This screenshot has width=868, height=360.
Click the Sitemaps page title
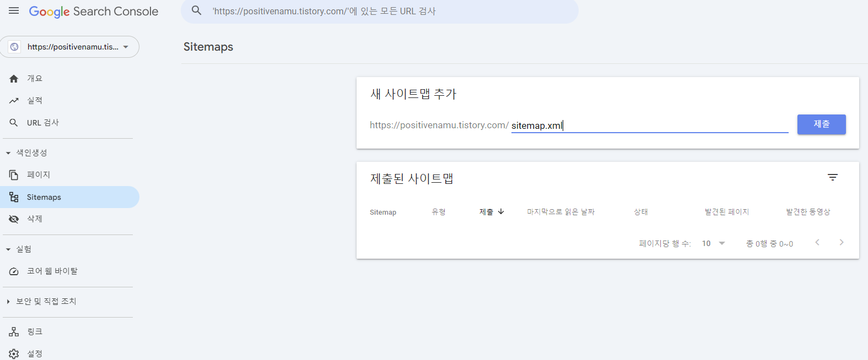pos(208,47)
